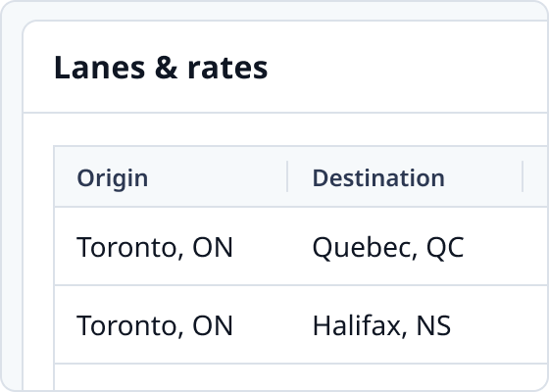Image resolution: width=549 pixels, height=392 pixels.
Task: Click the empty row below the Halifax lane
Action: pyautogui.click(x=301, y=377)
